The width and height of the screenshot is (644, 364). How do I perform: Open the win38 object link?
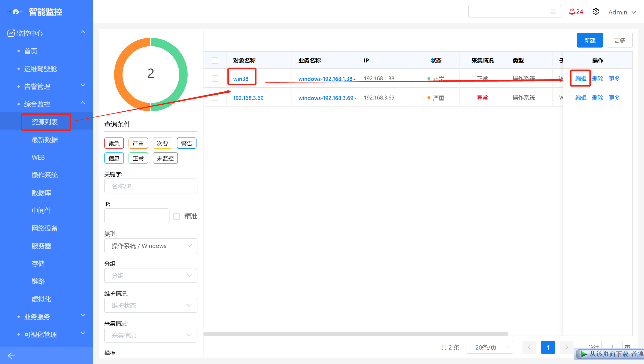click(x=241, y=79)
